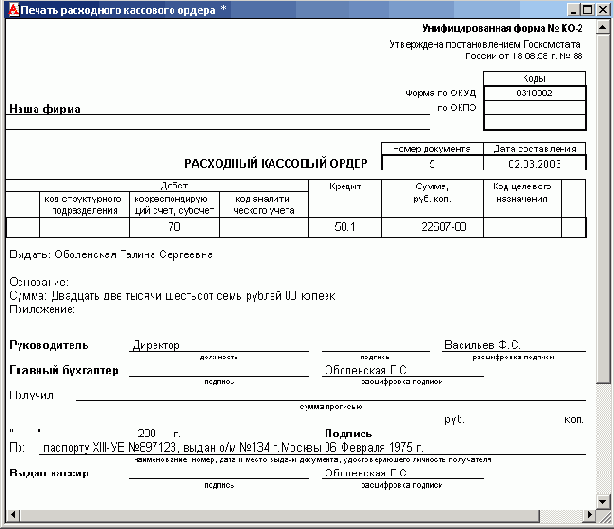Click the credit cell showing 50.1
Image resolution: width=614 pixels, height=529 pixels.
click(346, 228)
